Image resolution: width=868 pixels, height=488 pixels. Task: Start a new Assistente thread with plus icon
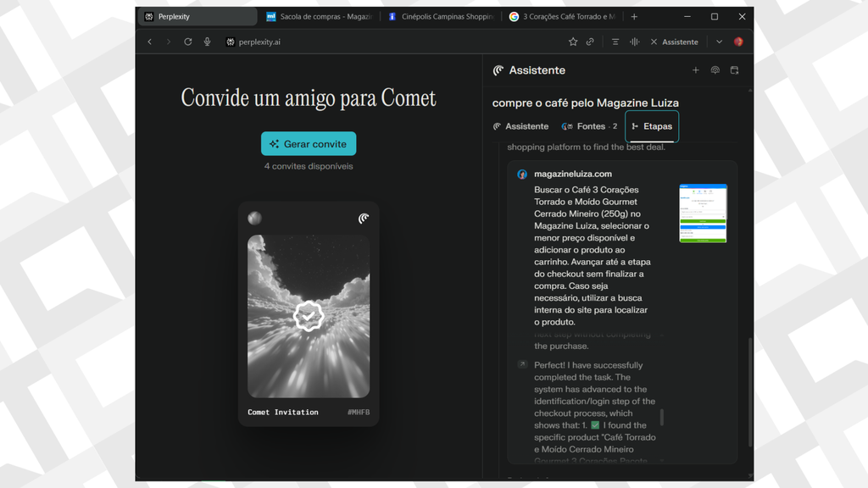click(696, 70)
